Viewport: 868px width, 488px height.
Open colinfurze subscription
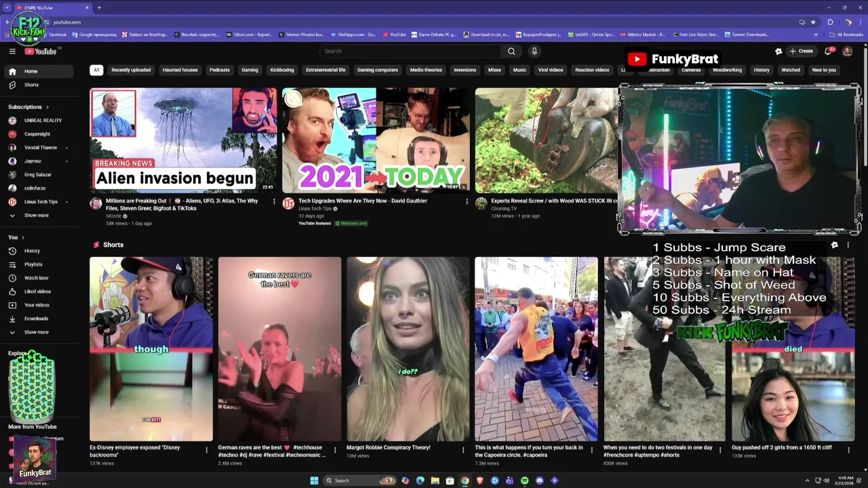point(39,188)
